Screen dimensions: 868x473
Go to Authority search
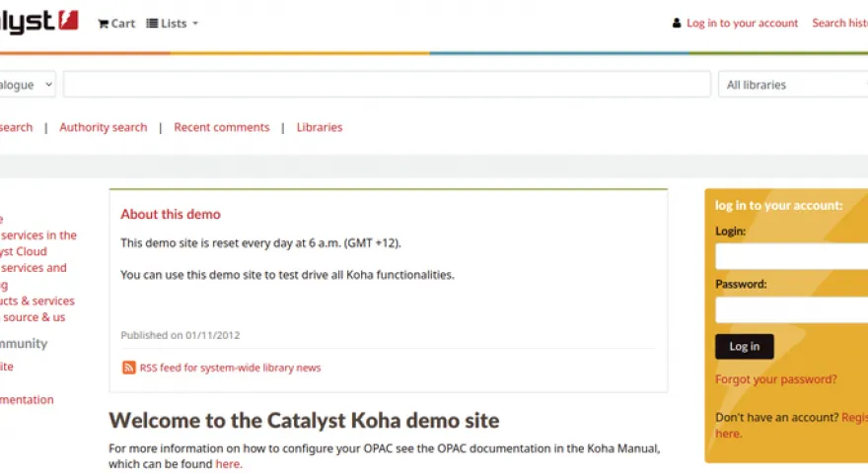tap(103, 127)
